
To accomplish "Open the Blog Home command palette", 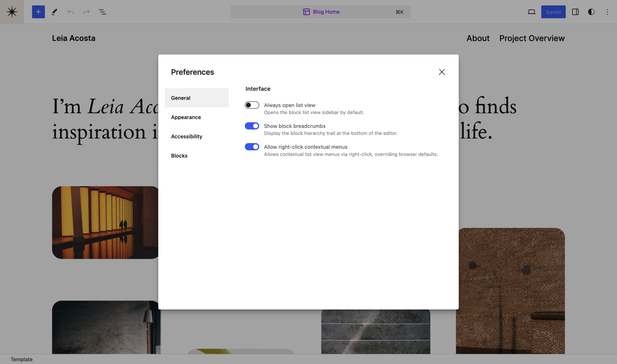I will pyautogui.click(x=321, y=12).
